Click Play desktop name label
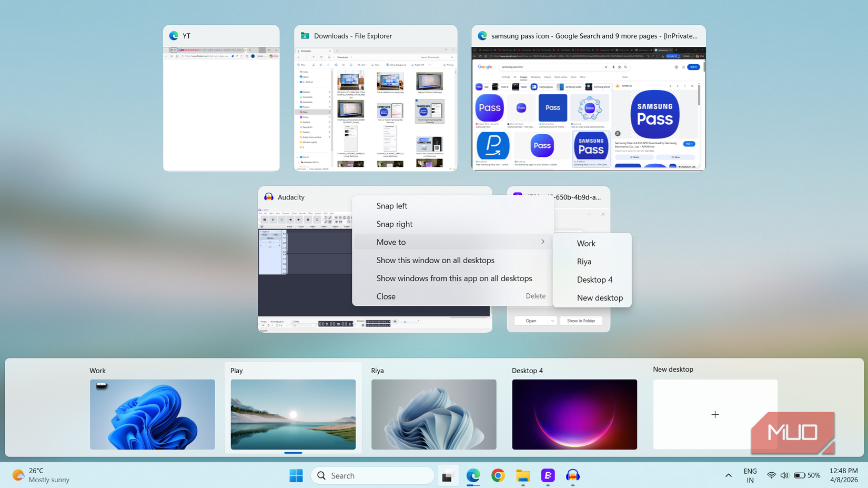The height and width of the screenshot is (488, 868). coord(237,371)
